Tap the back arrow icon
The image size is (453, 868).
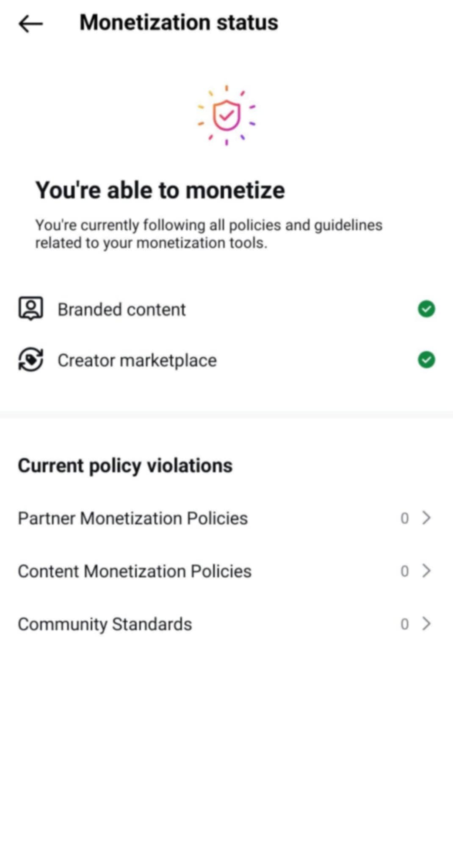pyautogui.click(x=31, y=24)
